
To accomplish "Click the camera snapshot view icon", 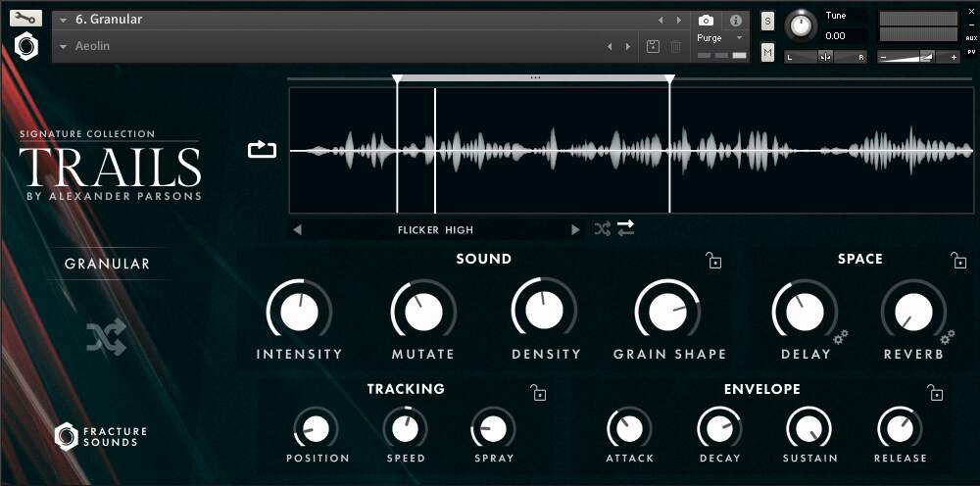I will point(706,20).
